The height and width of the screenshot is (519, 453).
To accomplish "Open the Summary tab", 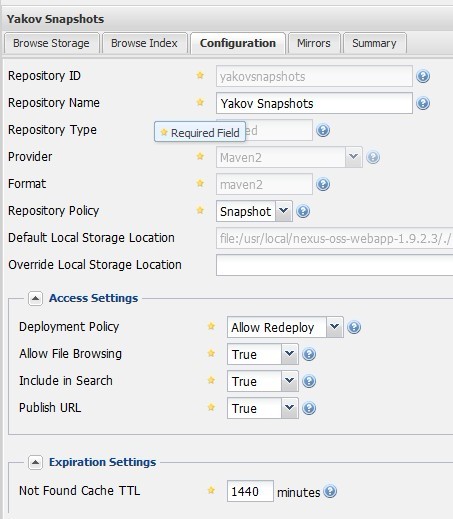I will [x=375, y=43].
